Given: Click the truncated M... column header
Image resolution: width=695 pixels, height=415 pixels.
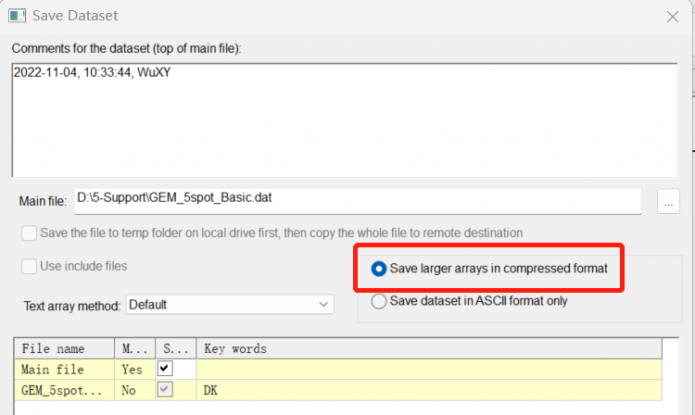Looking at the screenshot, I should (133, 349).
